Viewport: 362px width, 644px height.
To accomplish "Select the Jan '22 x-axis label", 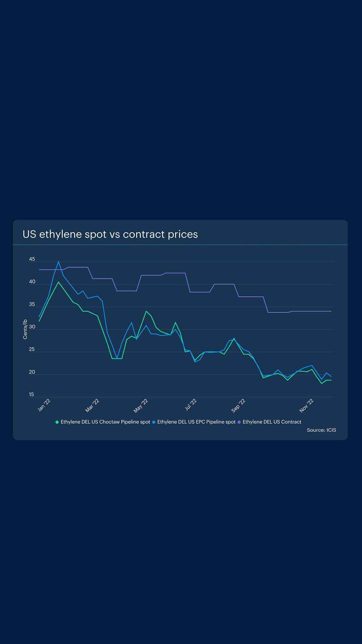I will pos(44,405).
